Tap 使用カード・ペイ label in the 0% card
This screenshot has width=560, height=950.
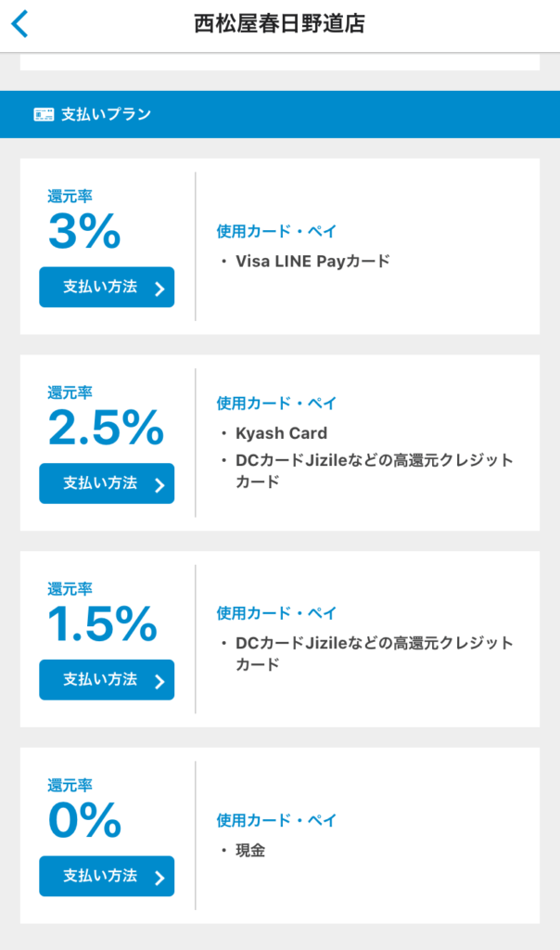point(276,820)
